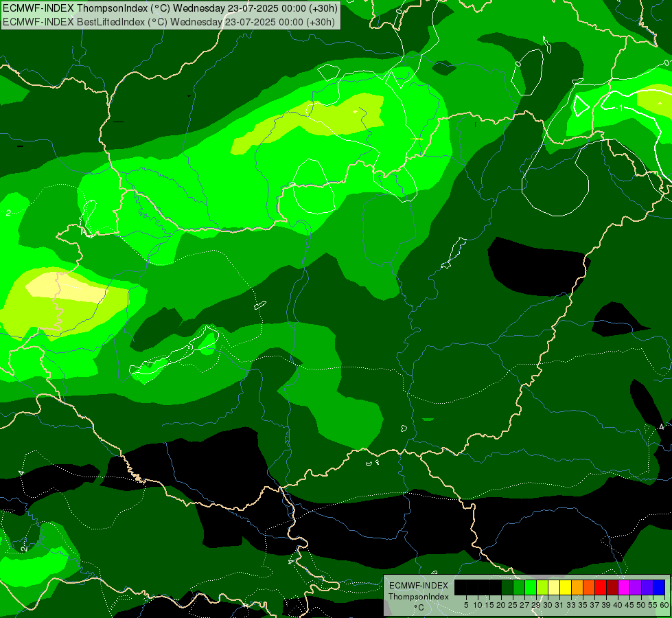Click the 'ThompsonIndex' label in the legend
672x618 pixels.
(419, 597)
